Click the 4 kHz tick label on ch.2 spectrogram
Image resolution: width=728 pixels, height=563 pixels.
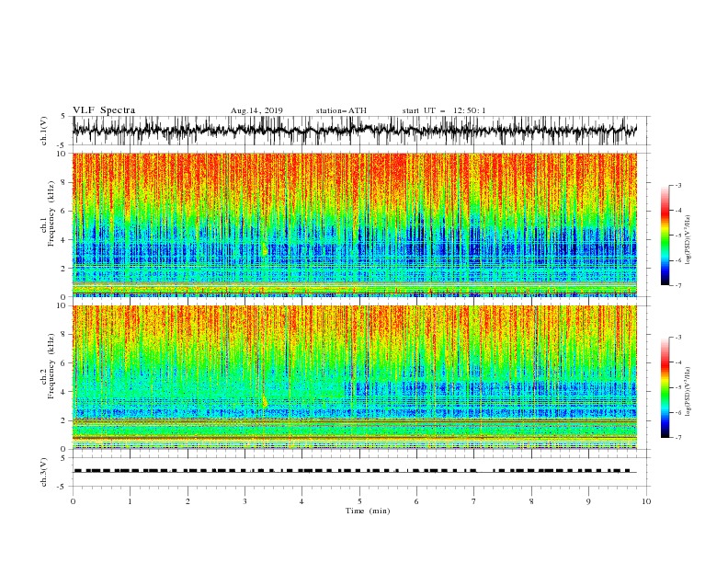click(x=64, y=392)
